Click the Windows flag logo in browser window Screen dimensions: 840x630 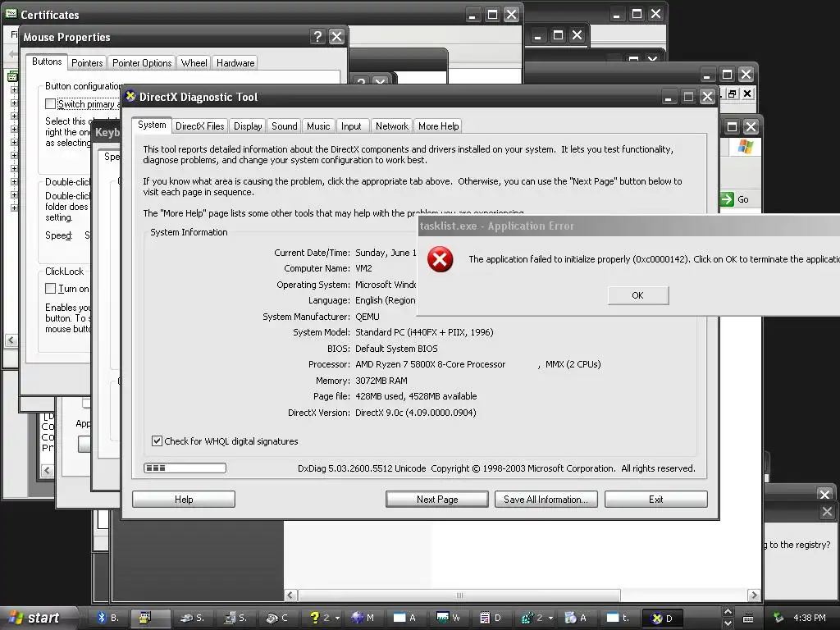tap(745, 147)
